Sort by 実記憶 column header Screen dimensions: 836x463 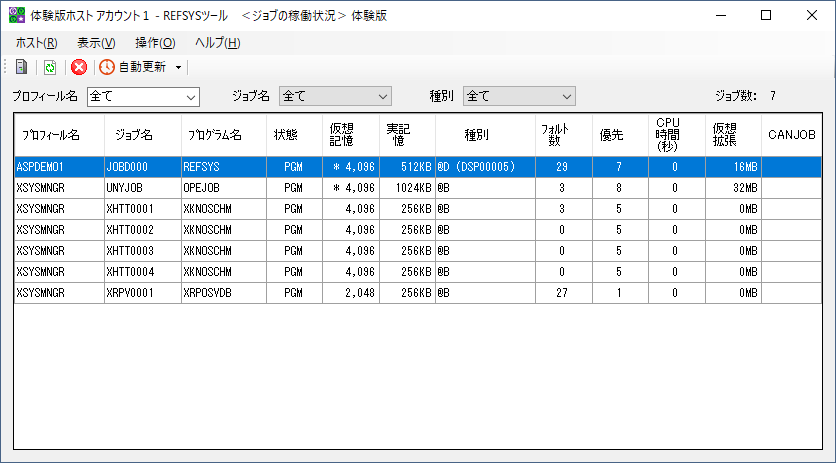[x=407, y=135]
